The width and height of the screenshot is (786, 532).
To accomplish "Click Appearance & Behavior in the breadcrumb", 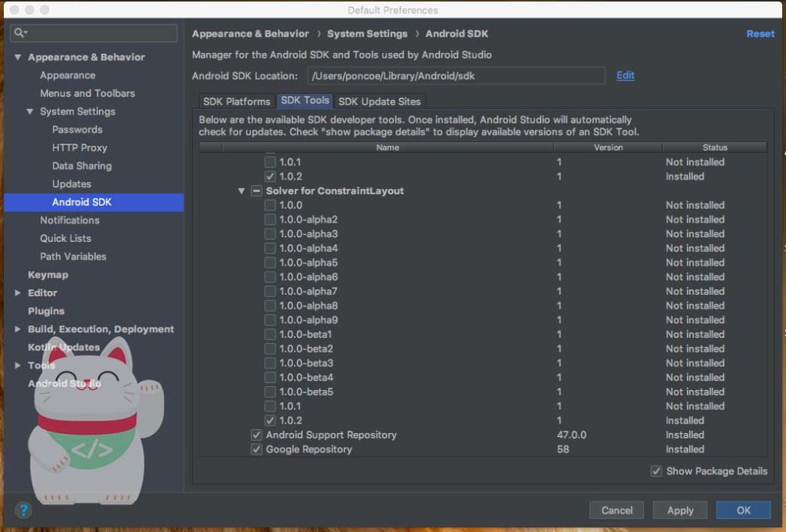I will [x=250, y=34].
